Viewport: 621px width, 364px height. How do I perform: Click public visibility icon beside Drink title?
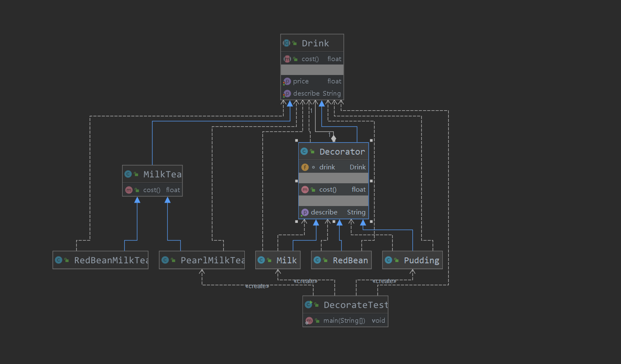295,43
